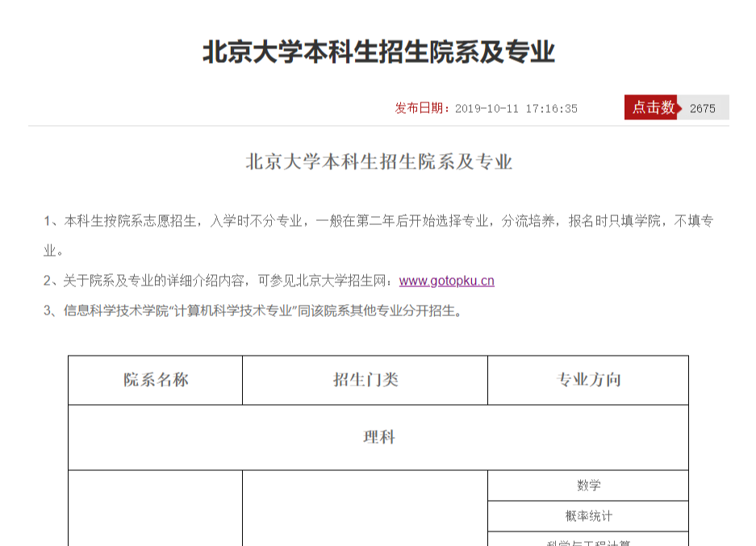Click the 专业方向 table header
756x546 pixels.
588,380
